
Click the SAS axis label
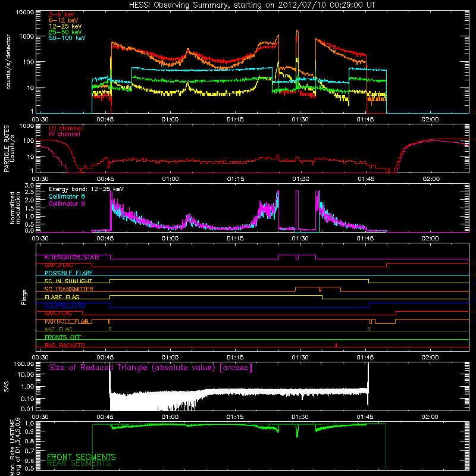click(x=6, y=386)
